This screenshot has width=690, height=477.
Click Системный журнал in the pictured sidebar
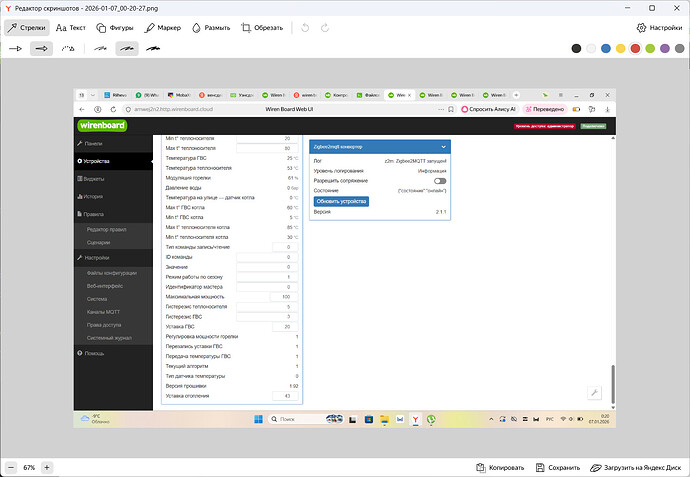click(109, 338)
